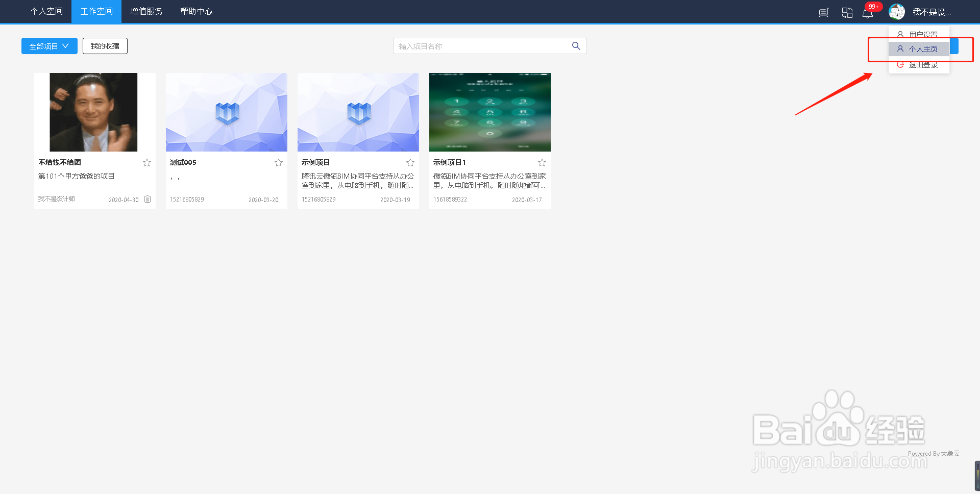Click the trash icon on 不给钱不给图 card
The image size is (980, 494).
pos(148,199)
